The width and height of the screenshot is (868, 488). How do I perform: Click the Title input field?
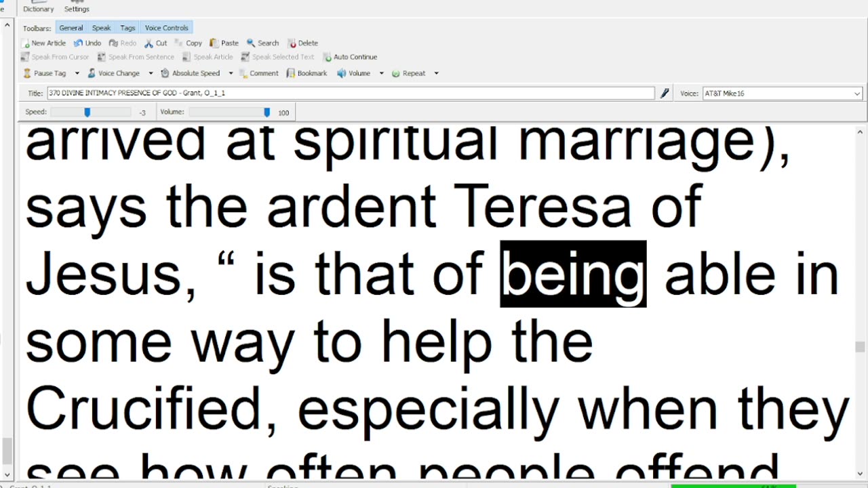tap(351, 93)
